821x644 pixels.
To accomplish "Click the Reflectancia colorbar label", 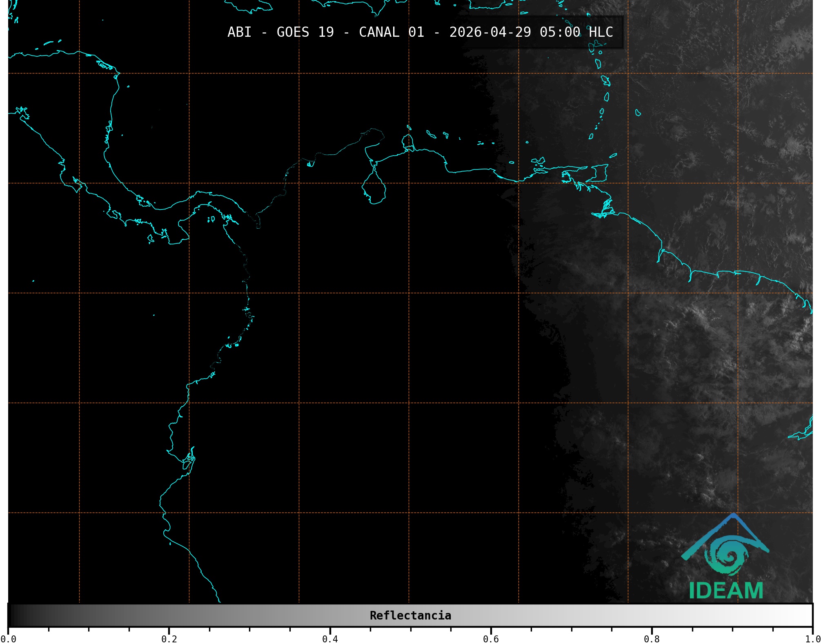I will click(x=410, y=615).
